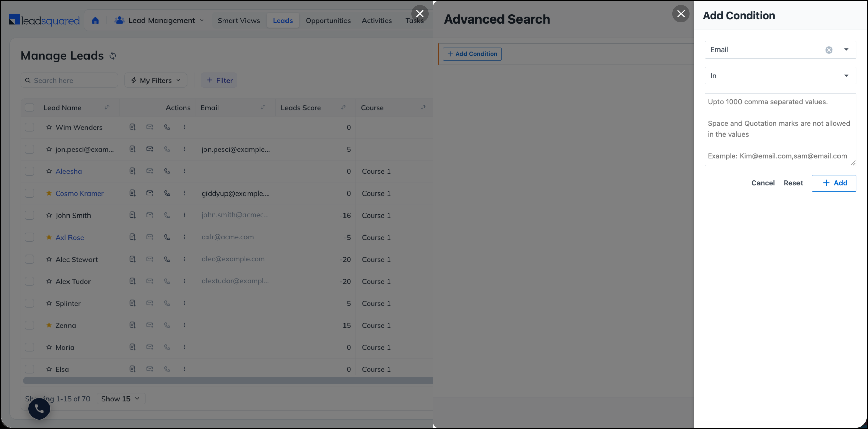Click the call icon for Wim Wenders
The height and width of the screenshot is (429, 868).
(x=167, y=127)
